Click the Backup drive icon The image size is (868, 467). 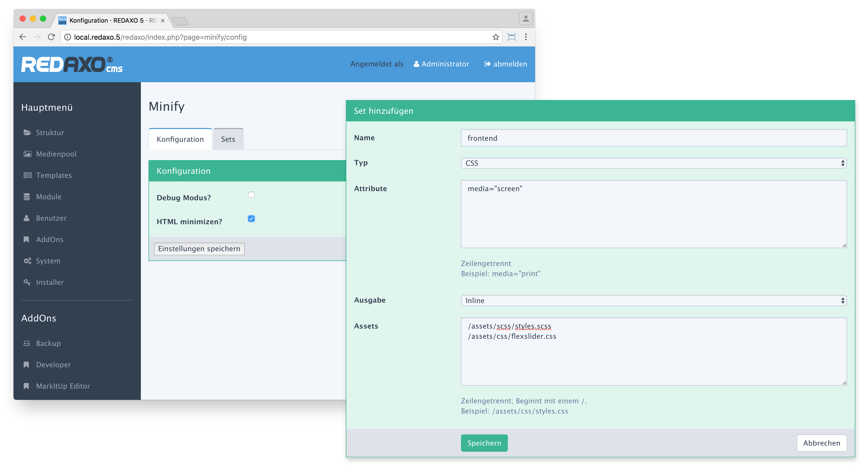coord(27,343)
